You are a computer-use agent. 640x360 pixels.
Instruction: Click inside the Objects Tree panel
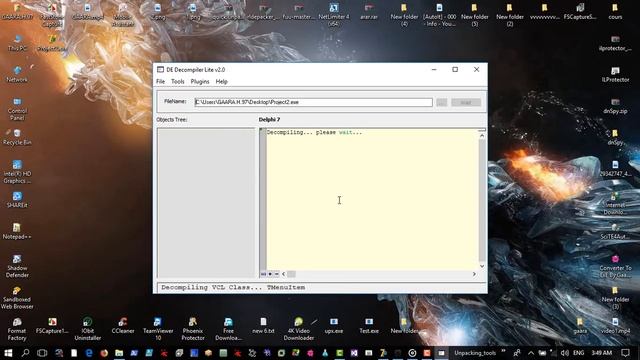click(x=207, y=202)
